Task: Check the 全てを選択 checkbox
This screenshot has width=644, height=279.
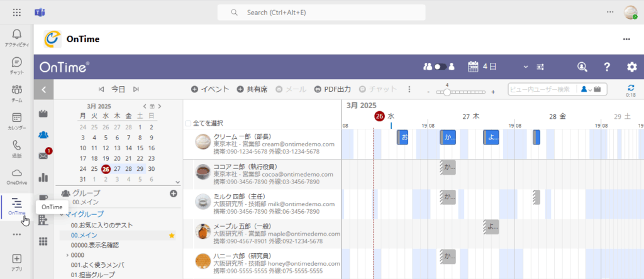Action: pyautogui.click(x=188, y=123)
